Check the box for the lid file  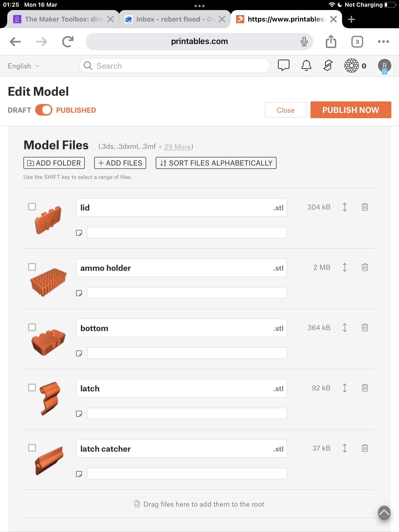[x=32, y=207]
